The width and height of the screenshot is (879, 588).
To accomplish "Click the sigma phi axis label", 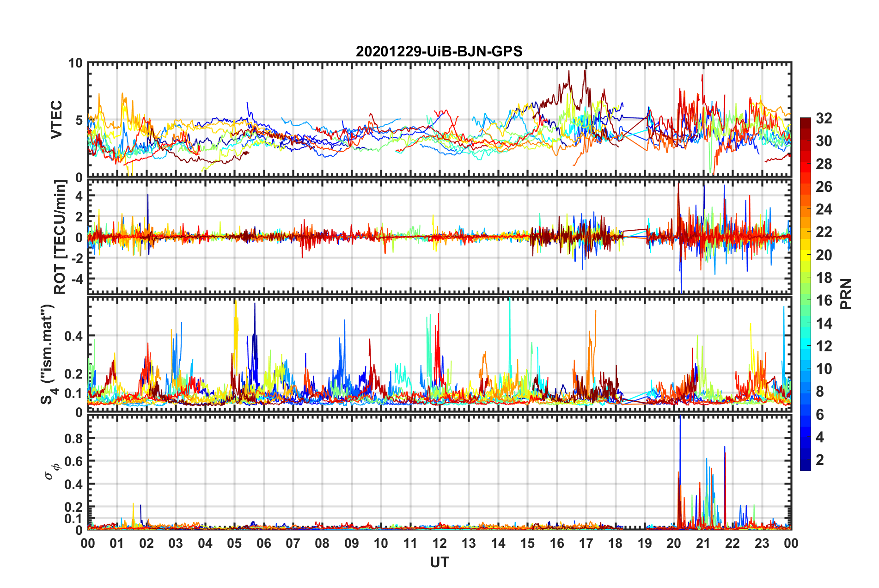I will point(52,472).
